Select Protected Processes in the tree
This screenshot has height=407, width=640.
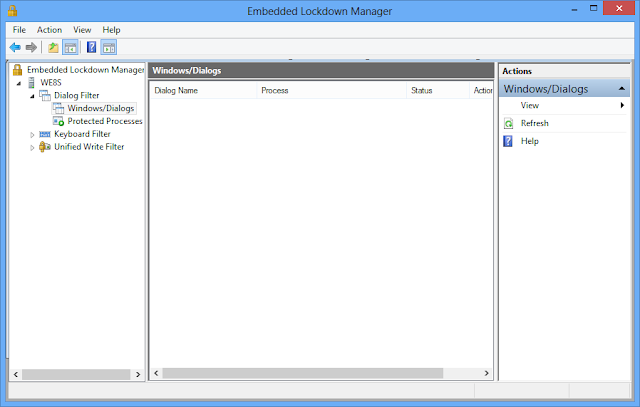click(x=105, y=121)
